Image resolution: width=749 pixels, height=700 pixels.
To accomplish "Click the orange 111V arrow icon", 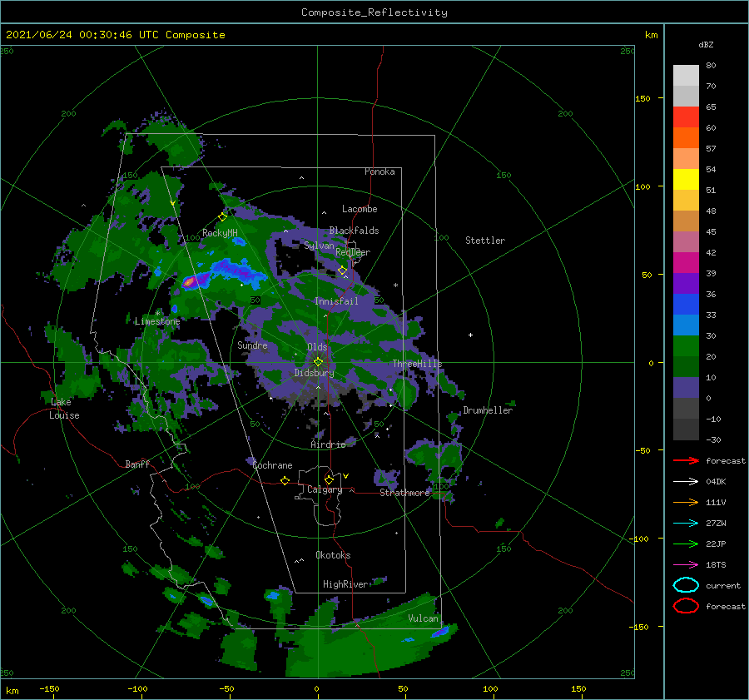I will pyautogui.click(x=686, y=502).
